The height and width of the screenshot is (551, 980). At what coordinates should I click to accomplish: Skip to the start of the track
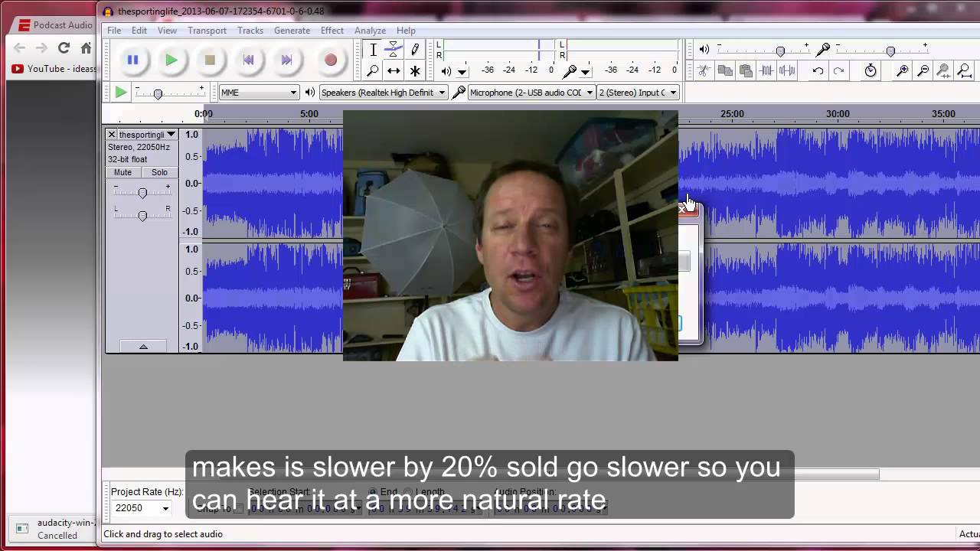tap(248, 60)
